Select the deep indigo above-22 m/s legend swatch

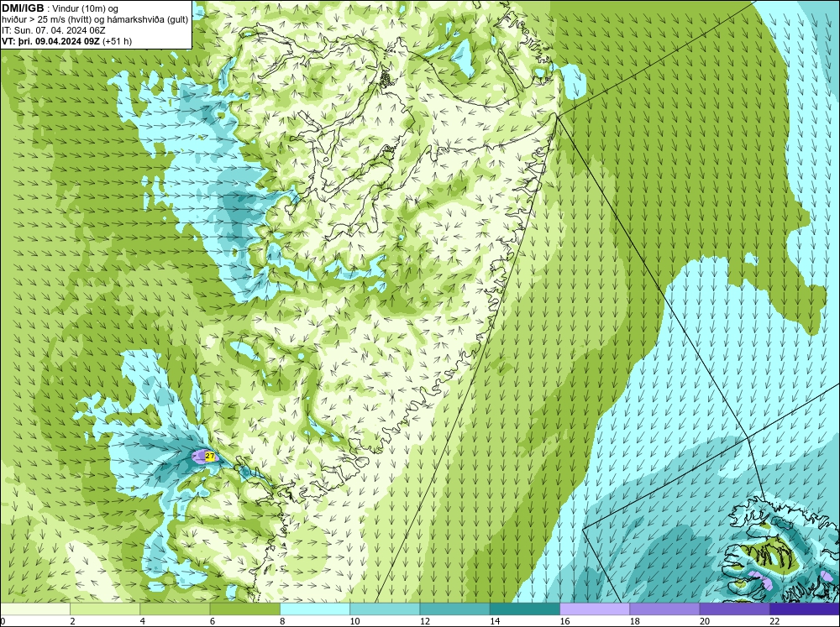[x=805, y=609]
